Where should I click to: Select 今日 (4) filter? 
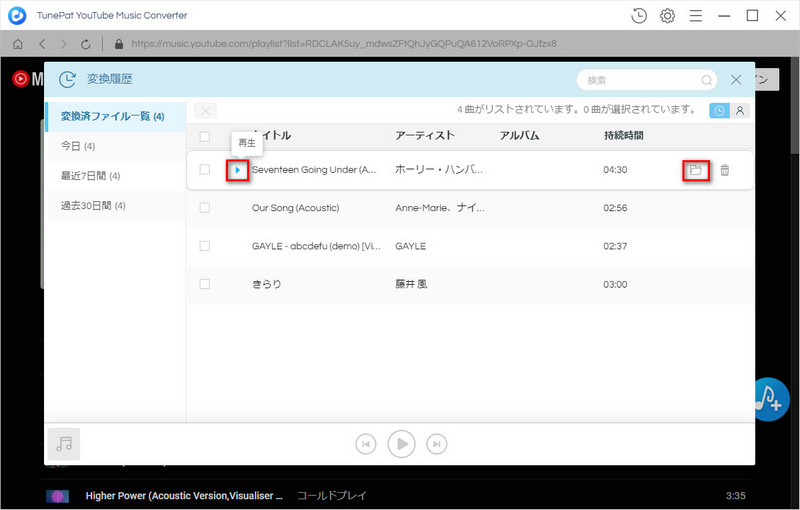(116, 146)
